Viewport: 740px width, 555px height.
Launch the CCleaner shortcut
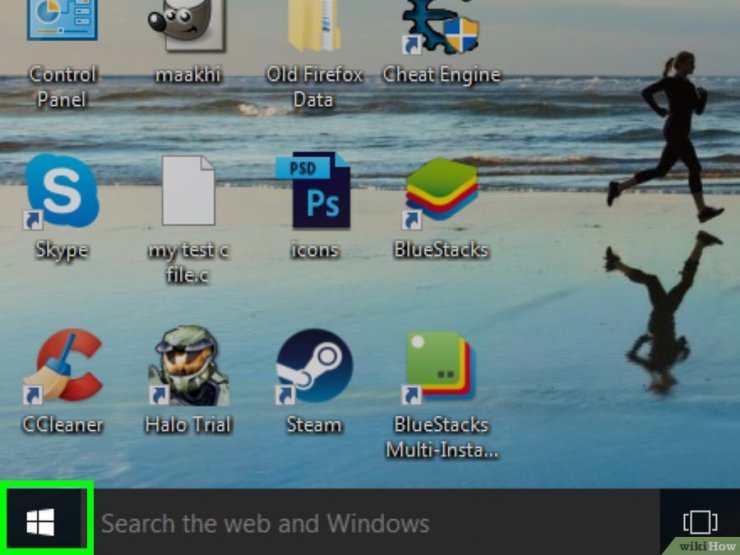(62, 367)
